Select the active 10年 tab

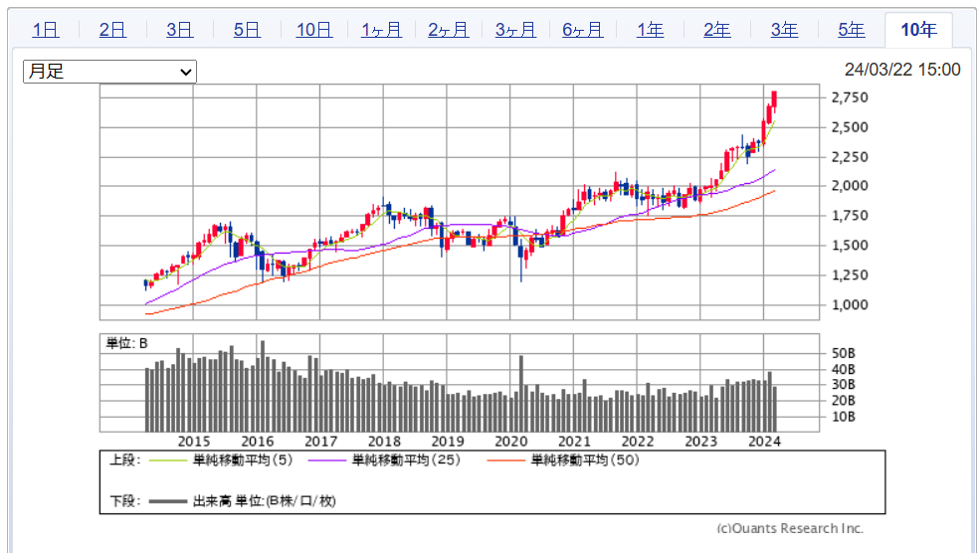pyautogui.click(x=918, y=30)
